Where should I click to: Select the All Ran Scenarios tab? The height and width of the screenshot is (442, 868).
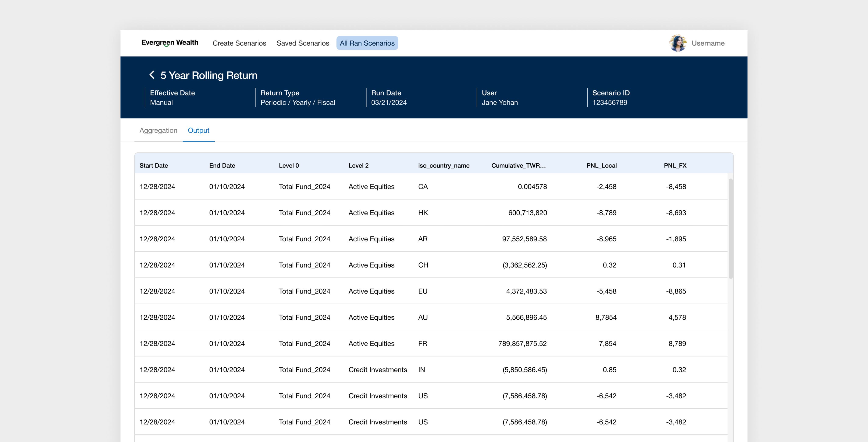367,43
